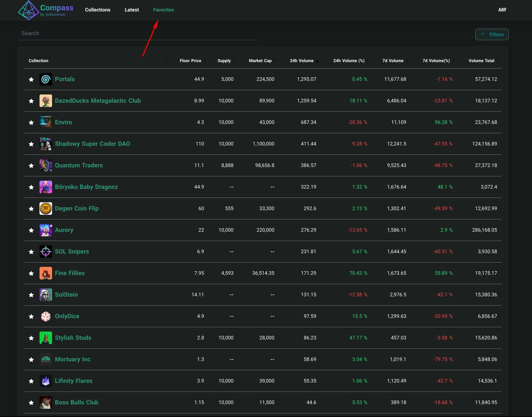Toggle favorite star for Fine Fillies
The width and height of the screenshot is (532, 417).
click(31, 273)
